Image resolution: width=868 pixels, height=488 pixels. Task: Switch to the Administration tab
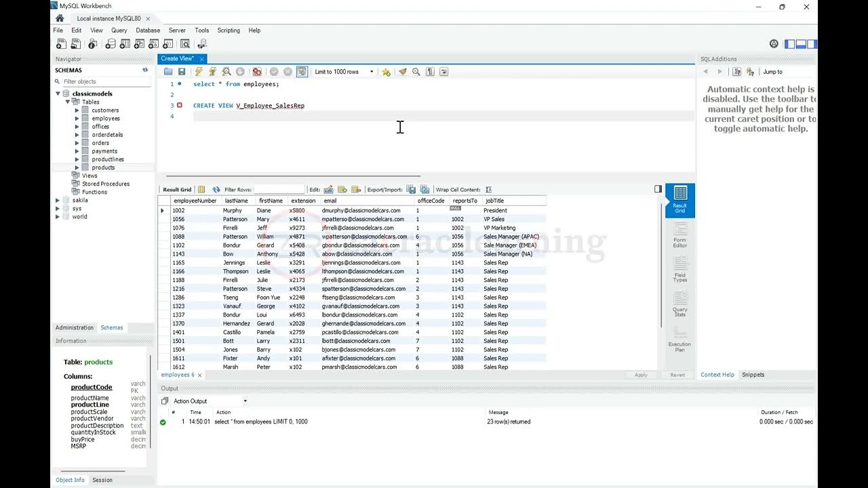(x=75, y=327)
